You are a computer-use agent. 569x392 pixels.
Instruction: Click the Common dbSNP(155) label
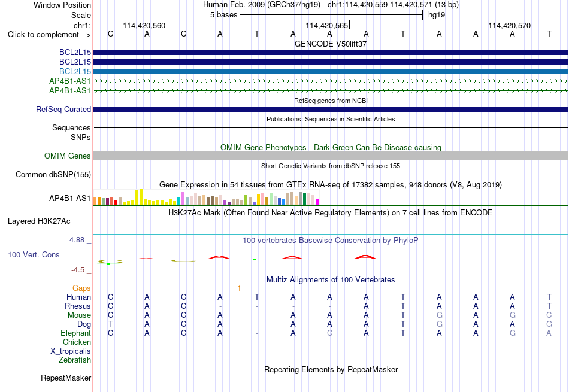(x=53, y=174)
